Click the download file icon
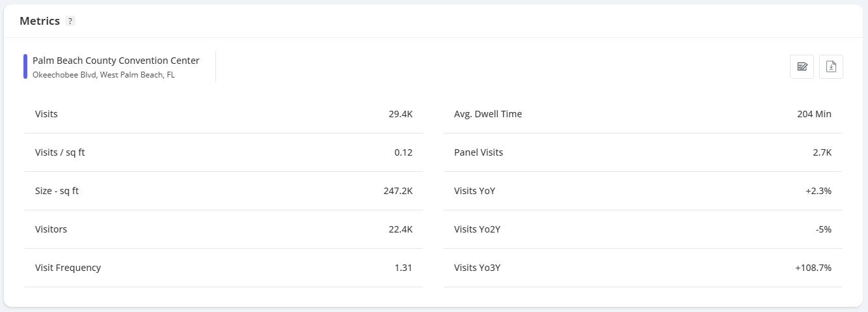Viewport: 868px width, 312px height. point(831,66)
